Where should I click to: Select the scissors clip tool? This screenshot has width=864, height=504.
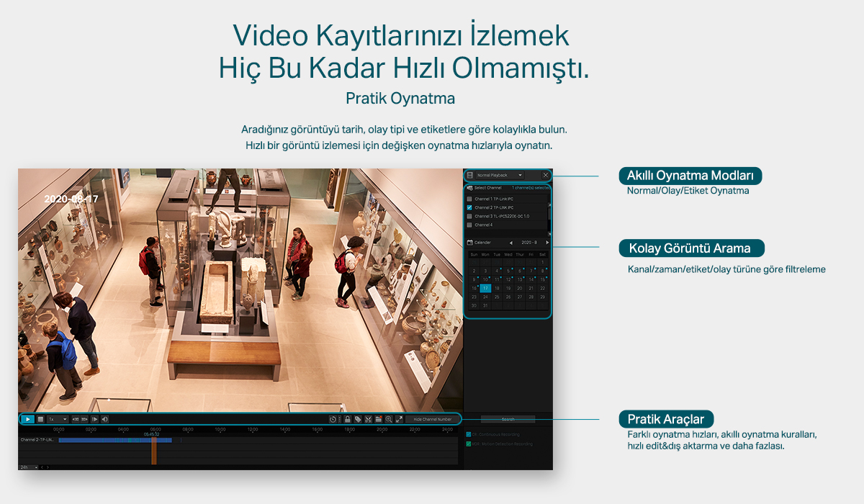(368, 419)
